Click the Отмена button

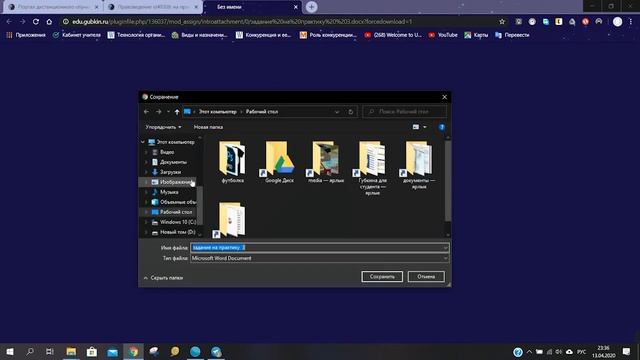click(x=426, y=276)
